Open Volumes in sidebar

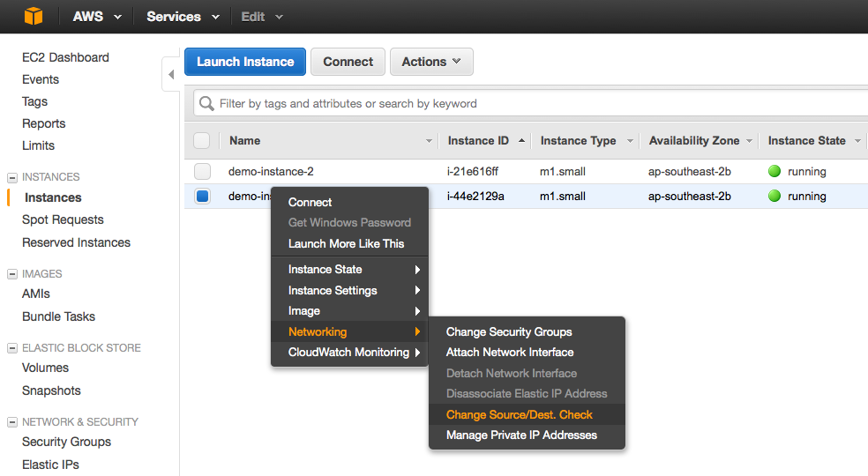(45, 368)
